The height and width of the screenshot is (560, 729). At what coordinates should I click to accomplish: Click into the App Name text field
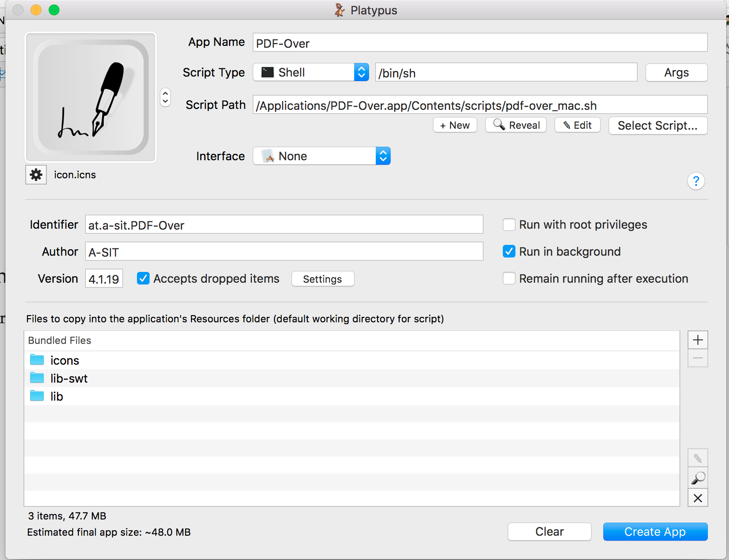coord(480,43)
